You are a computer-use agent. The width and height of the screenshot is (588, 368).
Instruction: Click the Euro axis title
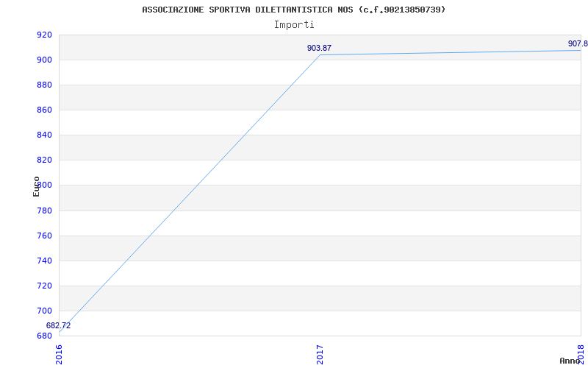click(36, 187)
